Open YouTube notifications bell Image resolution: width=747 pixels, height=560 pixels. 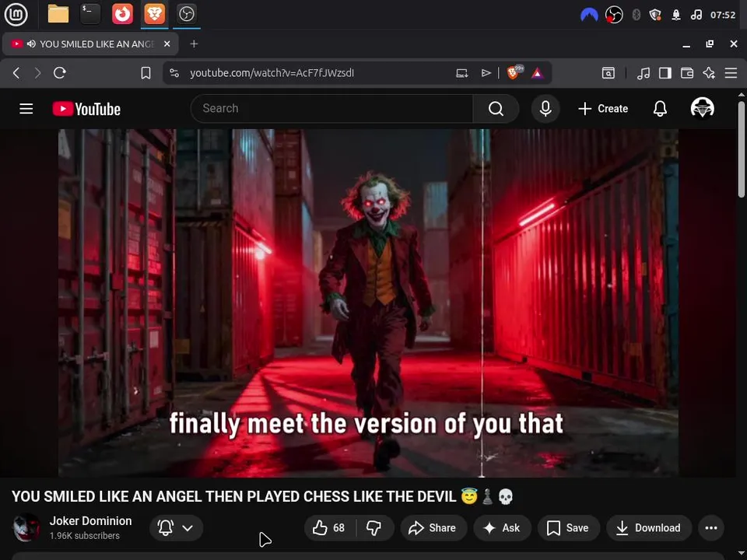click(x=660, y=109)
